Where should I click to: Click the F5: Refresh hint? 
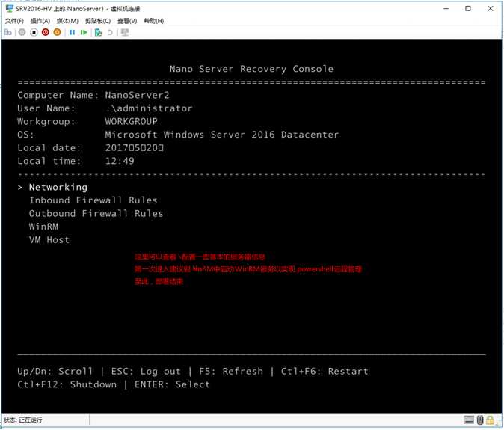(231, 372)
